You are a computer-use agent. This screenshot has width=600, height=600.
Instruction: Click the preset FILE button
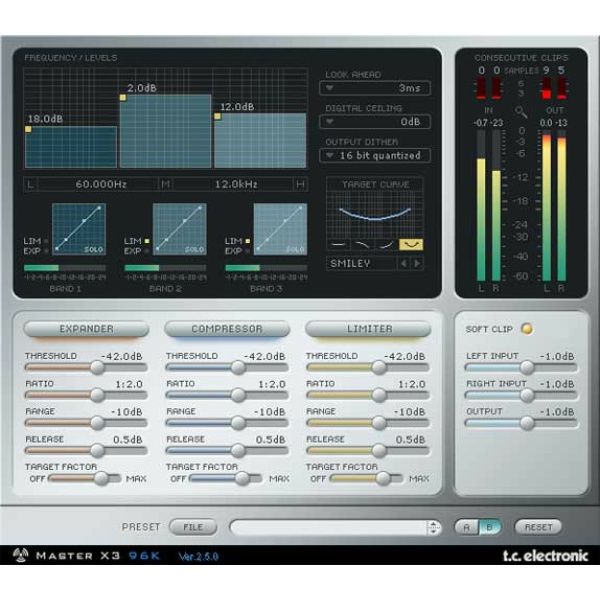pos(193,527)
